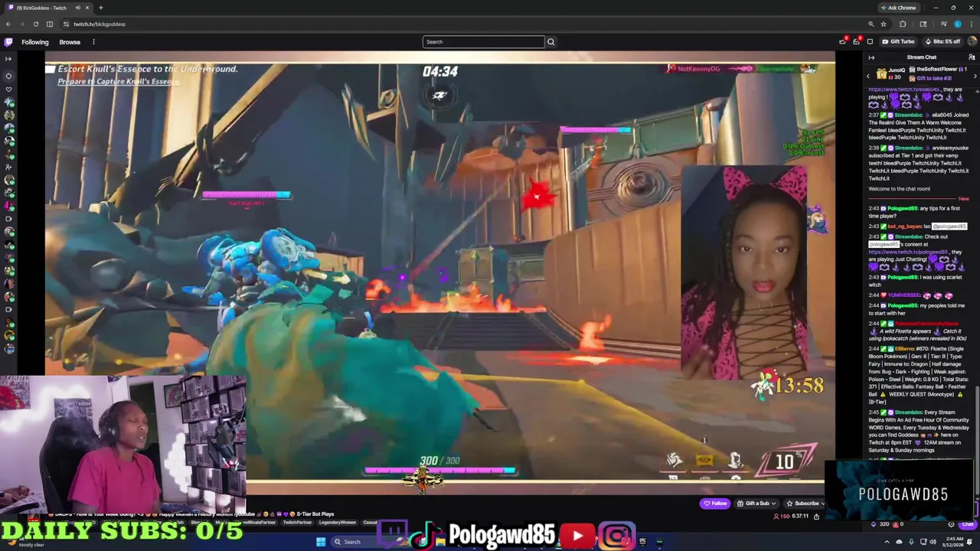
Task: Click the share icon beside stream uptime
Action: point(816,517)
